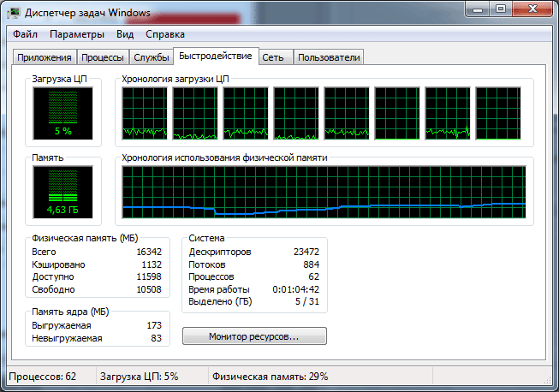Open the Справка menu
This screenshot has width=559, height=392.
(165, 34)
